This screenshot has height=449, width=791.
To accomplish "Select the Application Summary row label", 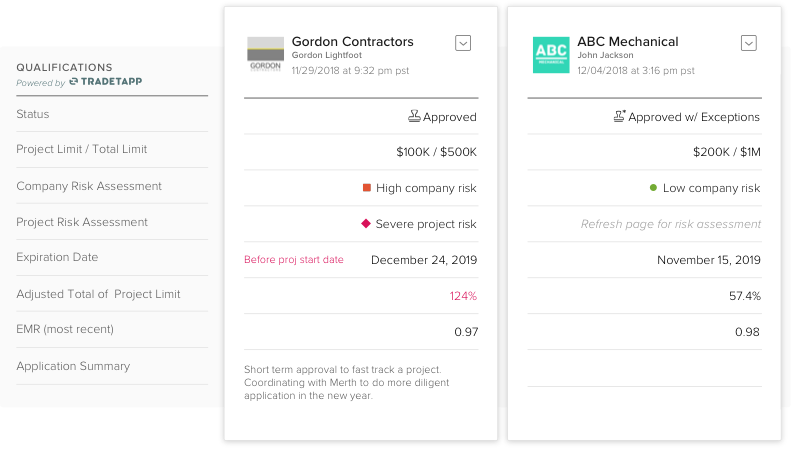I will (x=73, y=366).
